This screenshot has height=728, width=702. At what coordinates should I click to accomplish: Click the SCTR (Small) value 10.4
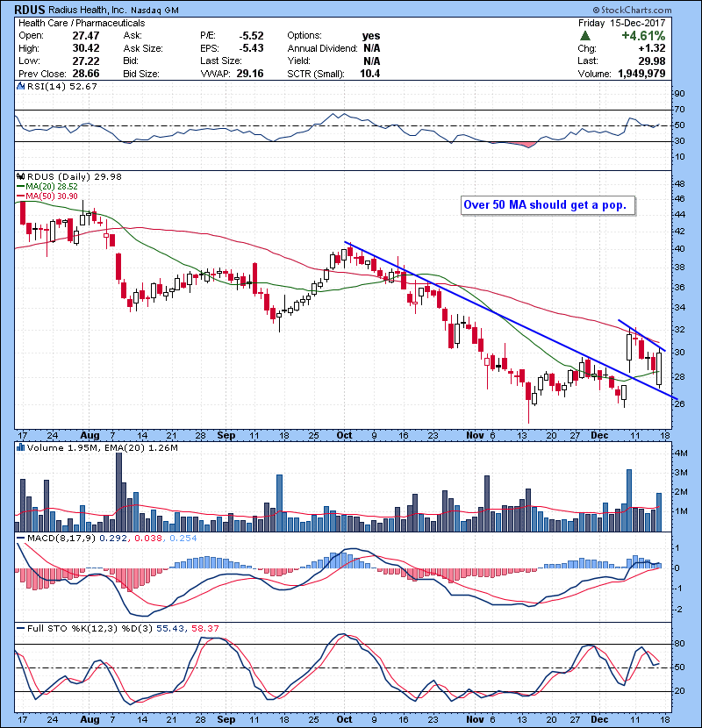369,74
